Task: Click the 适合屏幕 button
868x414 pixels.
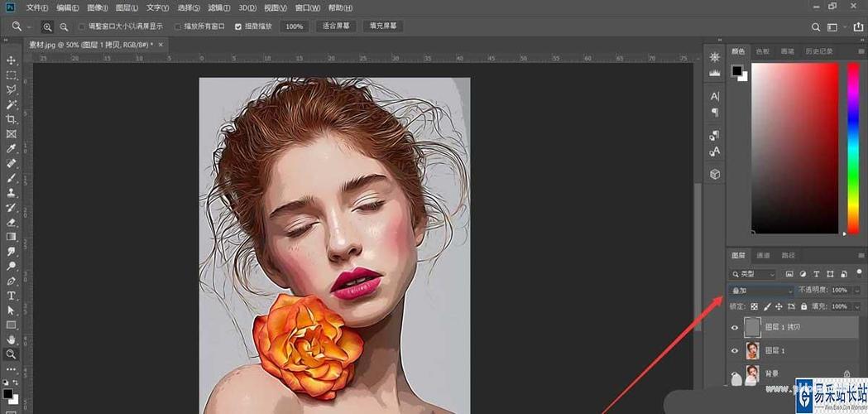Action: (336, 26)
